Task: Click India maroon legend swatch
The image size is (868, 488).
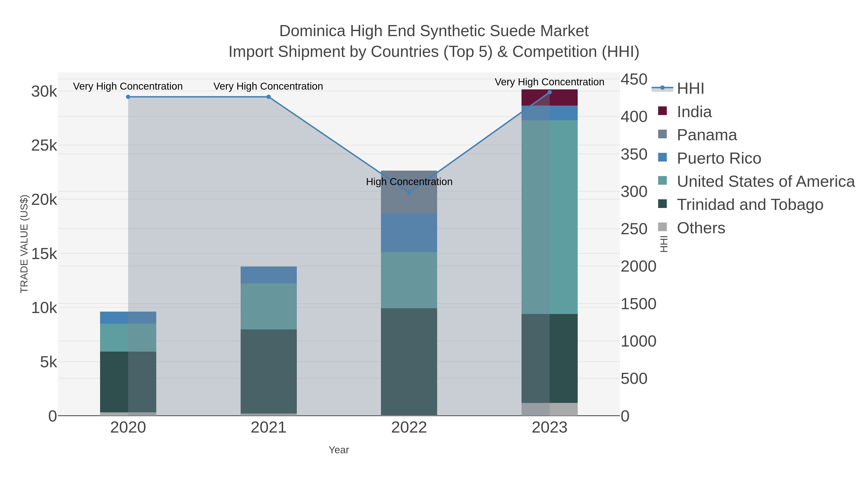Action: (x=663, y=111)
